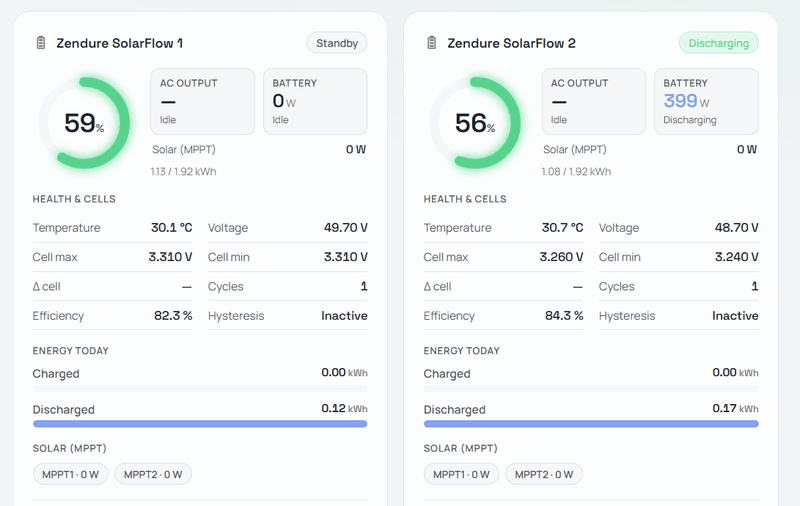Screen dimensions: 800x506
Task: Click Δ cell label in SolarFlow 2
Action: (437, 287)
